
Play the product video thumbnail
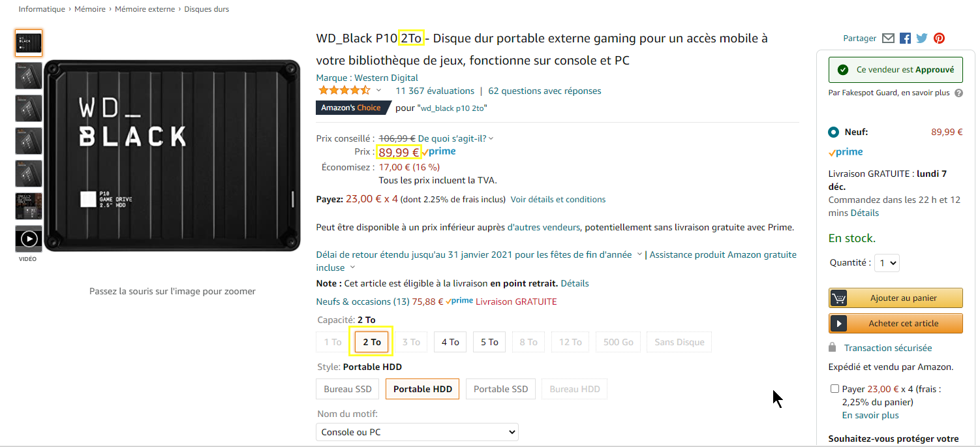tap(29, 239)
